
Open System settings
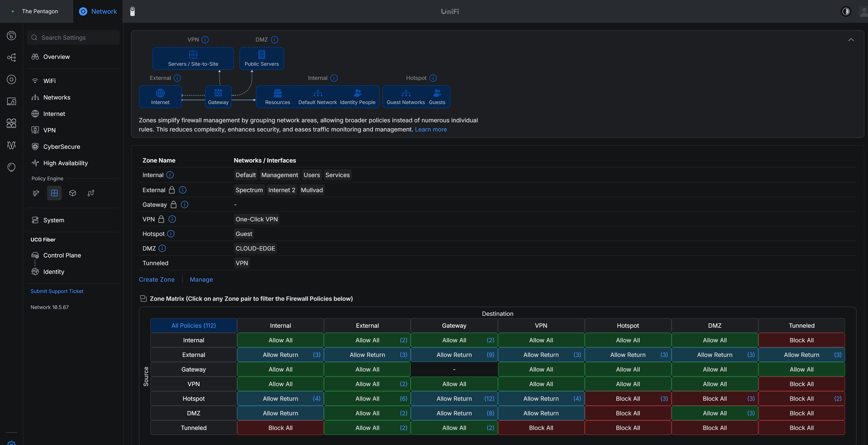click(74, 220)
